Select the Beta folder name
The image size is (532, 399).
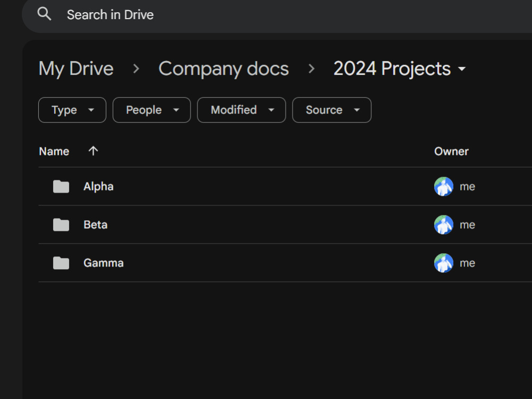95,225
